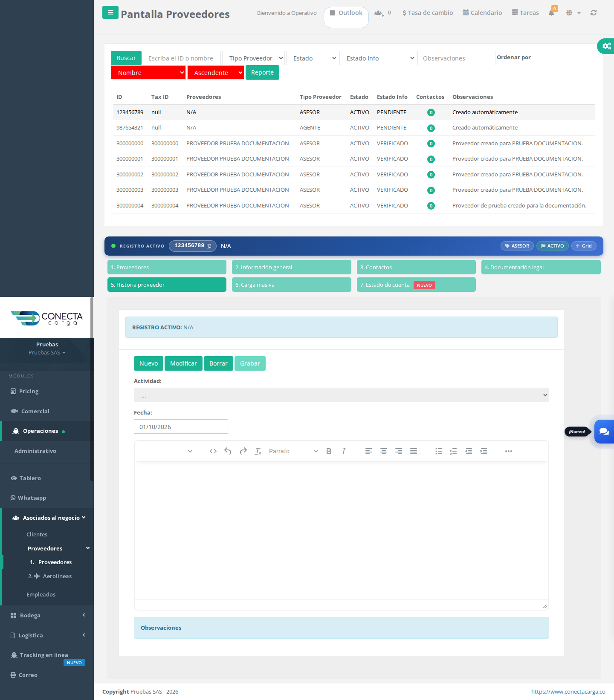The height and width of the screenshot is (700, 614).
Task: Apply italic formatting in editor
Action: click(x=344, y=451)
